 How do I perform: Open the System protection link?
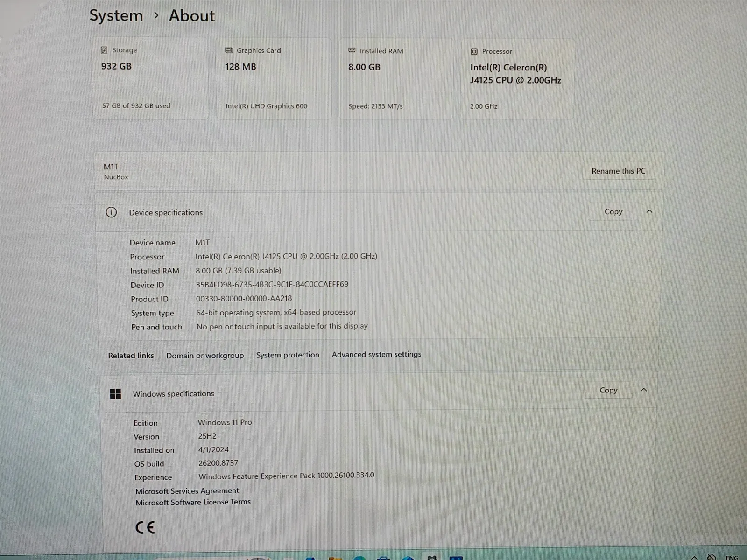(x=288, y=355)
